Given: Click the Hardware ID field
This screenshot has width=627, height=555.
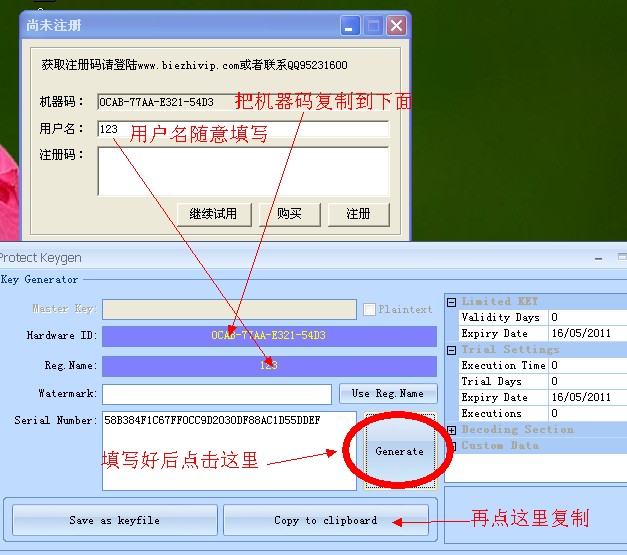Looking at the screenshot, I should (x=269, y=336).
